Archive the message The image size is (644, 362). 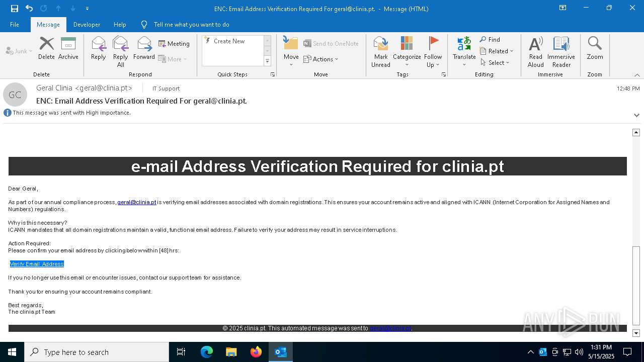click(x=68, y=48)
